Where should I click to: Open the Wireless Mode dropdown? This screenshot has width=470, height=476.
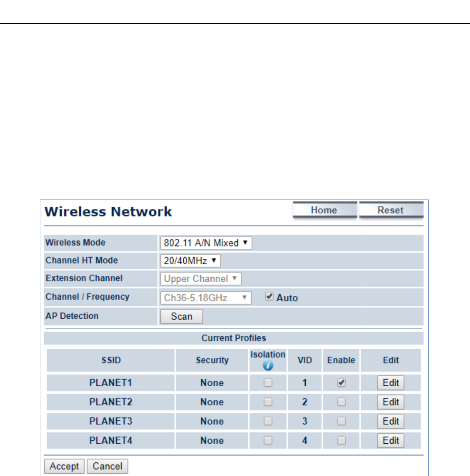[x=206, y=243]
